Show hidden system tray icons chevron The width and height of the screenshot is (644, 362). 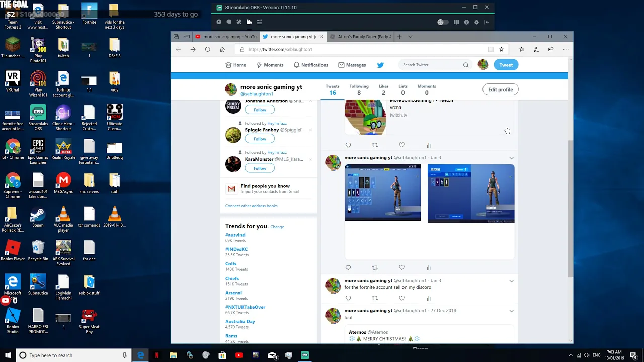pos(572,355)
